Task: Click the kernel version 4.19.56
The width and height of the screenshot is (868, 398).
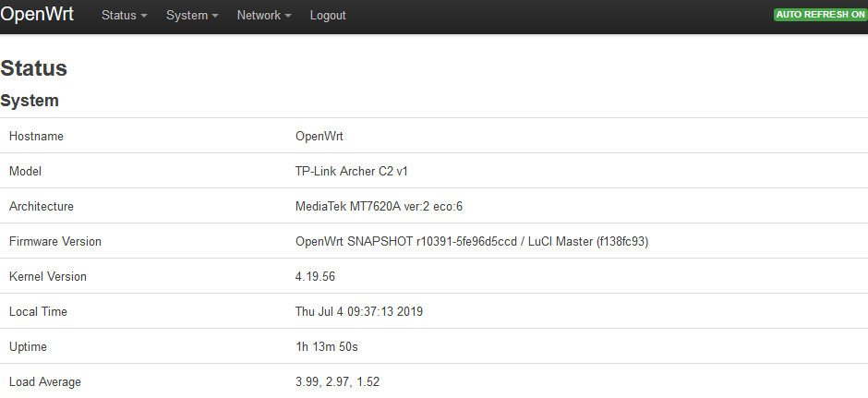Action: pos(315,276)
